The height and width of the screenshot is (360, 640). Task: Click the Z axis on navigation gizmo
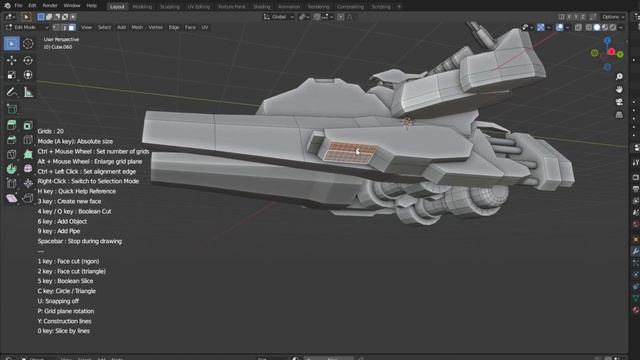pos(607,40)
